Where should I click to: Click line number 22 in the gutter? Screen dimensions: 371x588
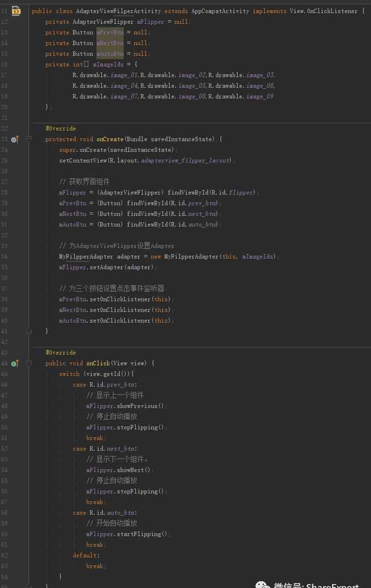click(x=4, y=129)
